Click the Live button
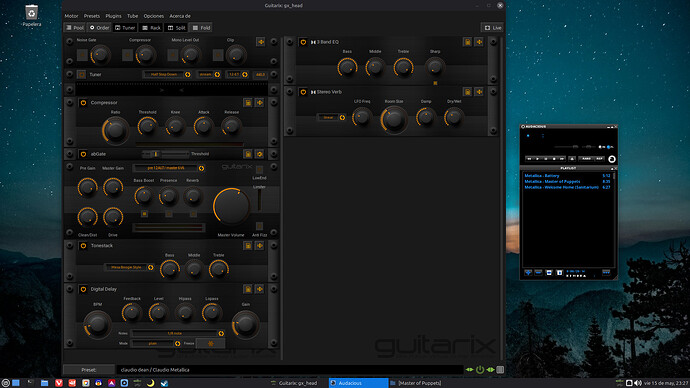690x388 pixels. (492, 28)
